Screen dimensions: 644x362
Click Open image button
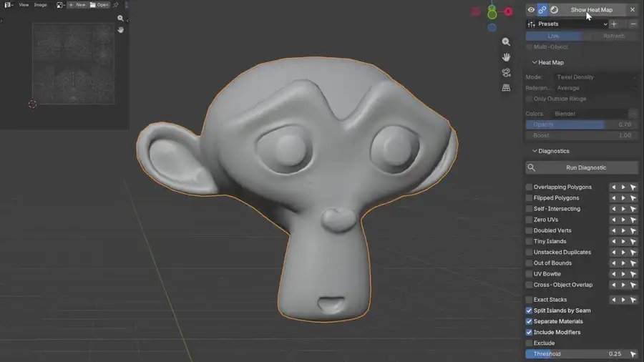point(99,5)
